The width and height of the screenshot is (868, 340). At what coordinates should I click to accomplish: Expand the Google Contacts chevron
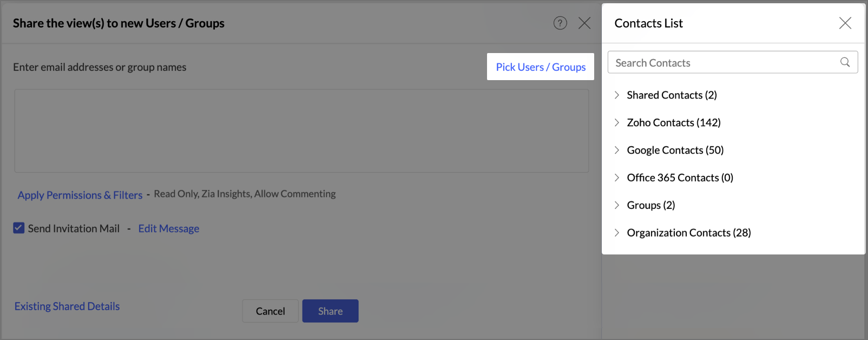[x=617, y=150]
